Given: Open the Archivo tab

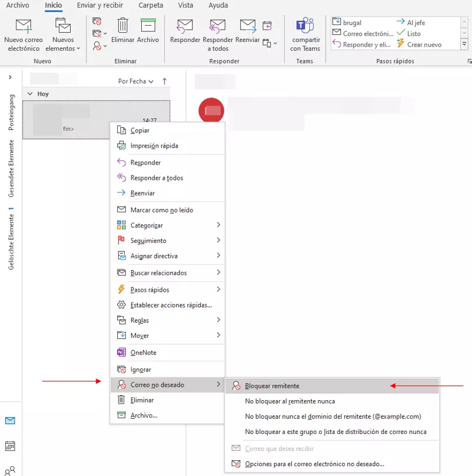Looking at the screenshot, I should click(18, 5).
